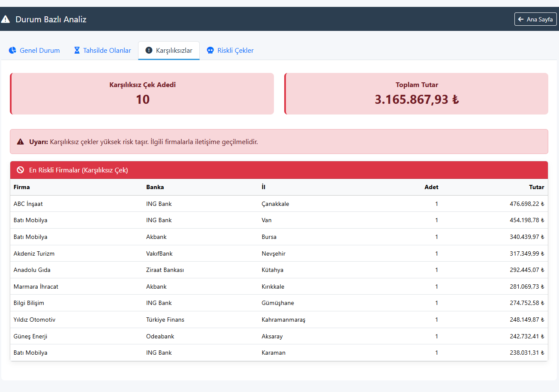
Task: Click the back arrow icon in Ana Sayfa
Action: pyautogui.click(x=521, y=19)
